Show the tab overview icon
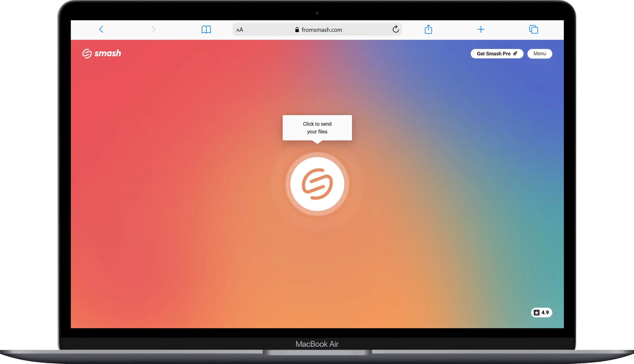The width and height of the screenshot is (634, 364). click(x=533, y=29)
